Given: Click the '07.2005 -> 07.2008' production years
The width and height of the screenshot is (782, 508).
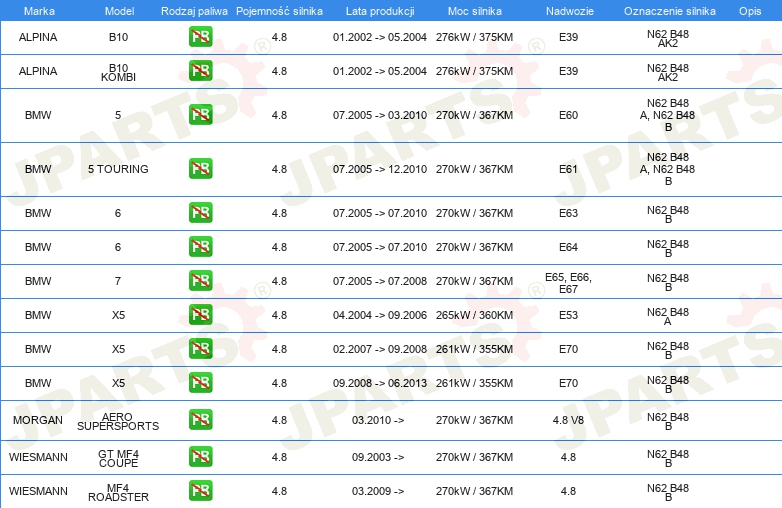Looking at the screenshot, I should coord(380,281).
